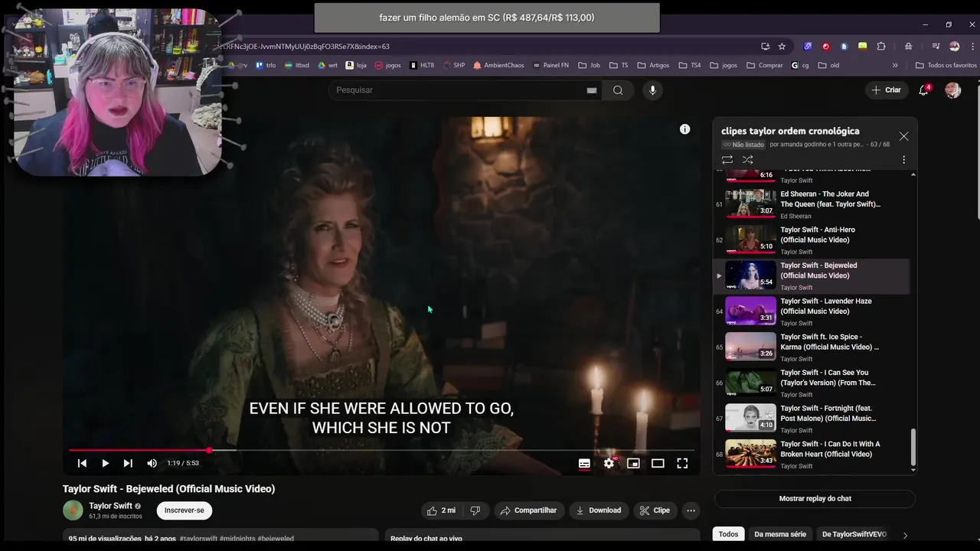Open the notifications bell
Image resolution: width=980 pixels, height=551 pixels.
[925, 90]
